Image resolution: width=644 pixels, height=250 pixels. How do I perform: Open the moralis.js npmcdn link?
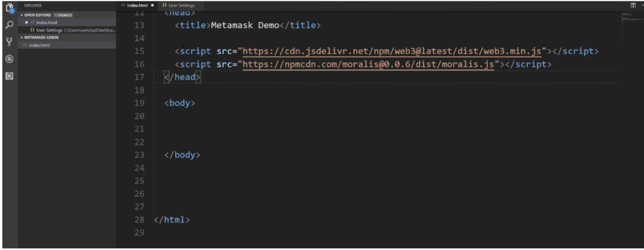(367, 64)
